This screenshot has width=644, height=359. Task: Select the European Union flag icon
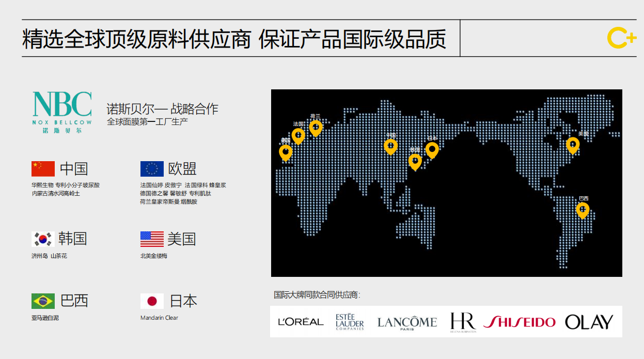(152, 169)
